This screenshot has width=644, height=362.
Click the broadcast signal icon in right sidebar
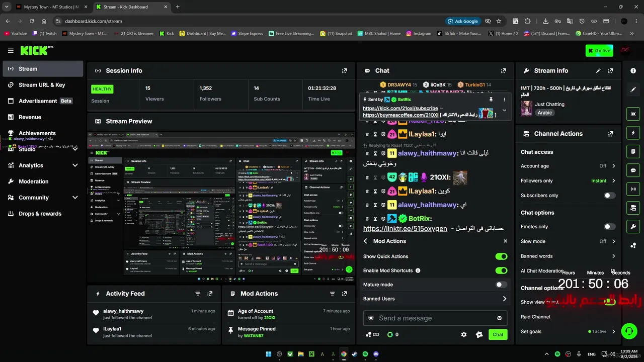(633, 189)
